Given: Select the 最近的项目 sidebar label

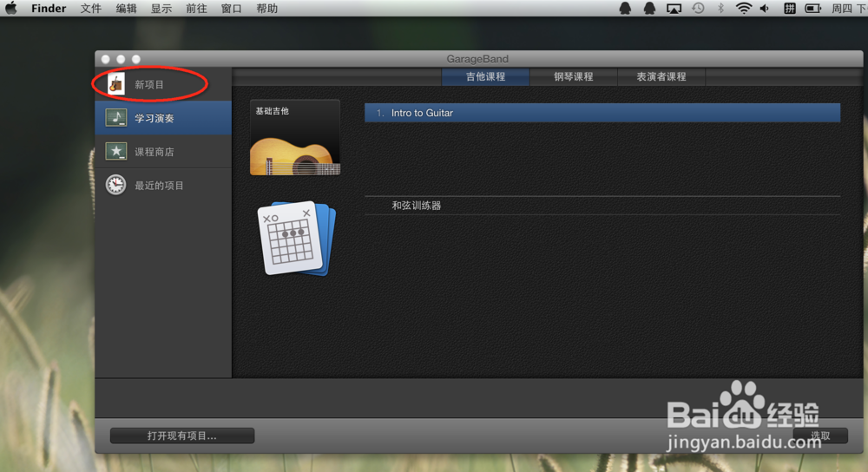Looking at the screenshot, I should 160,186.
